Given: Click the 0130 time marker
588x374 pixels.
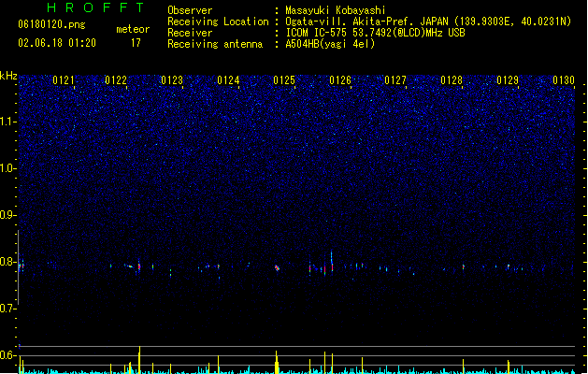Looking at the screenshot, I should [x=564, y=80].
